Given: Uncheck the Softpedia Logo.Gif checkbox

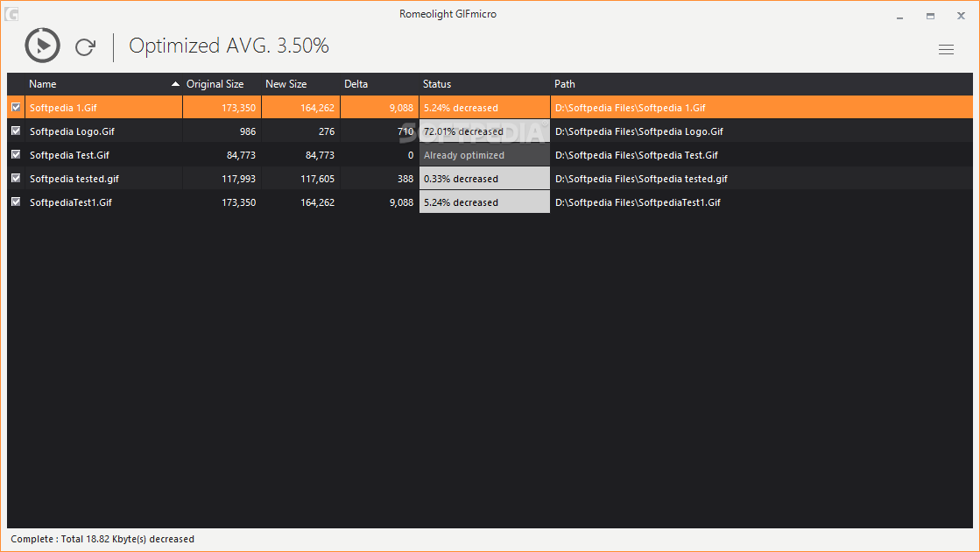Looking at the screenshot, I should [16, 131].
